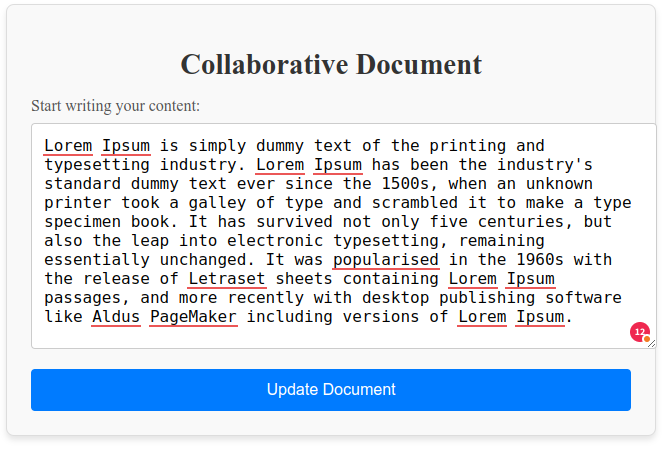Click the 'Start writing your content:' label
Viewport: 664px width, 449px height.
pyautogui.click(x=115, y=106)
